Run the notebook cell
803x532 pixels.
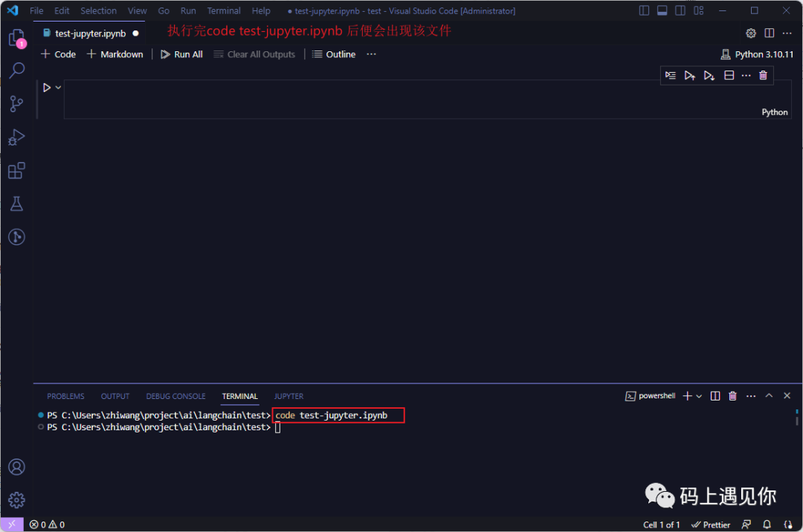pyautogui.click(x=47, y=88)
